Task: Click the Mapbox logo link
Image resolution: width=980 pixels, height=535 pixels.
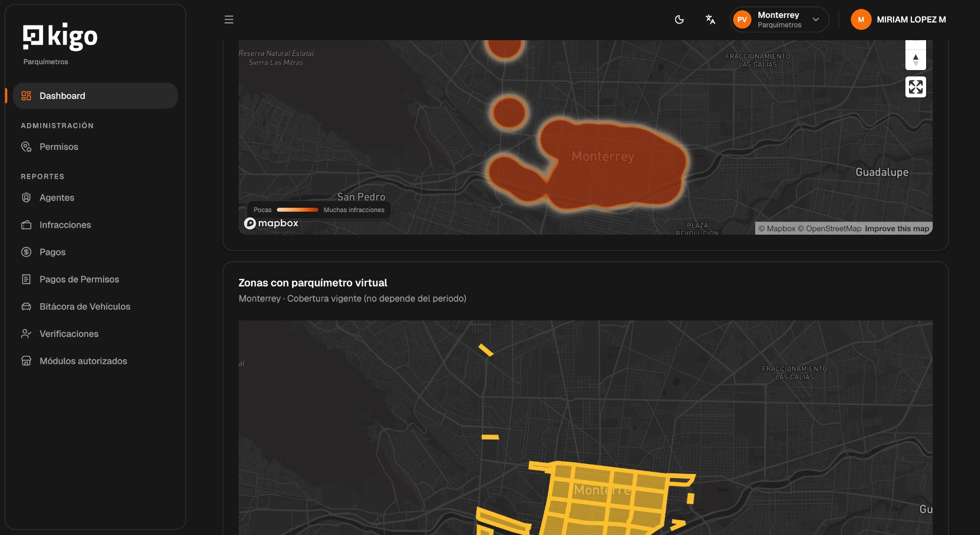Action: pos(271,223)
